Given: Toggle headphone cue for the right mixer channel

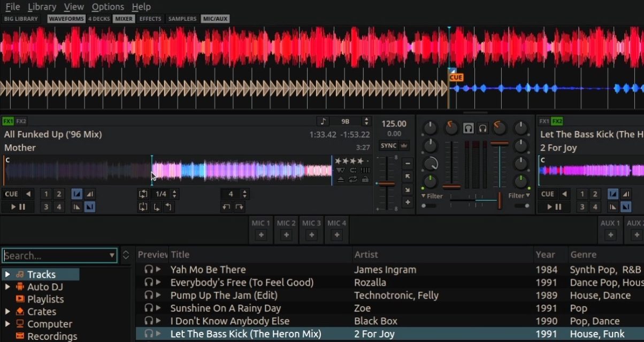Looking at the screenshot, I should (483, 128).
